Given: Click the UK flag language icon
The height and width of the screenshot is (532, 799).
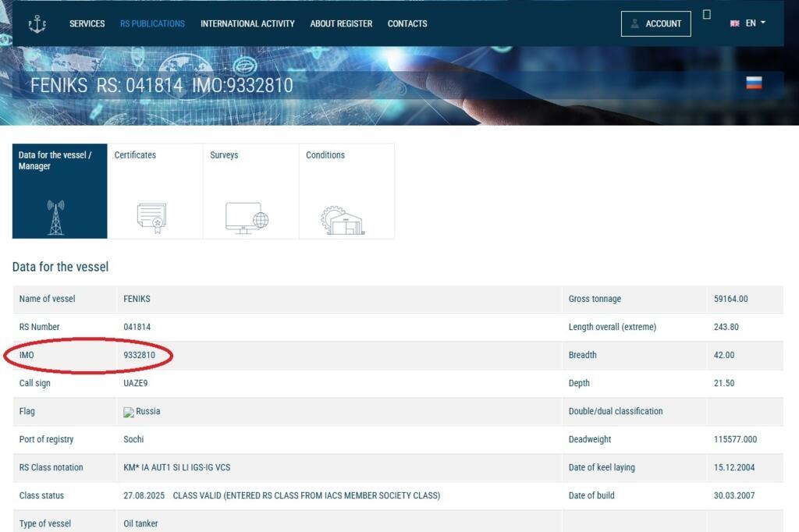Looking at the screenshot, I should click(734, 23).
